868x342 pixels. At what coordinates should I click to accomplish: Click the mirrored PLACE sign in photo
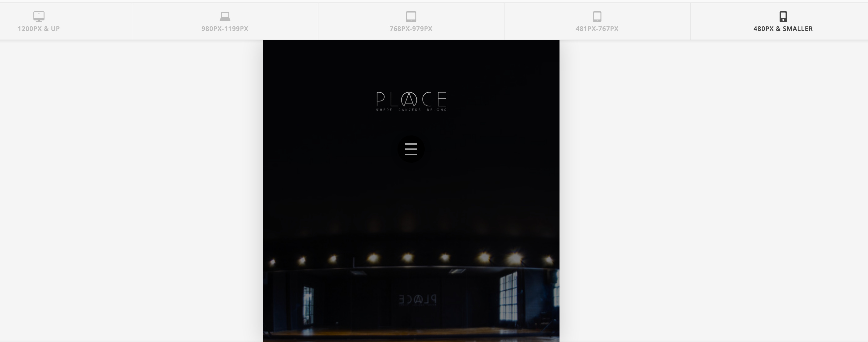pos(418,299)
